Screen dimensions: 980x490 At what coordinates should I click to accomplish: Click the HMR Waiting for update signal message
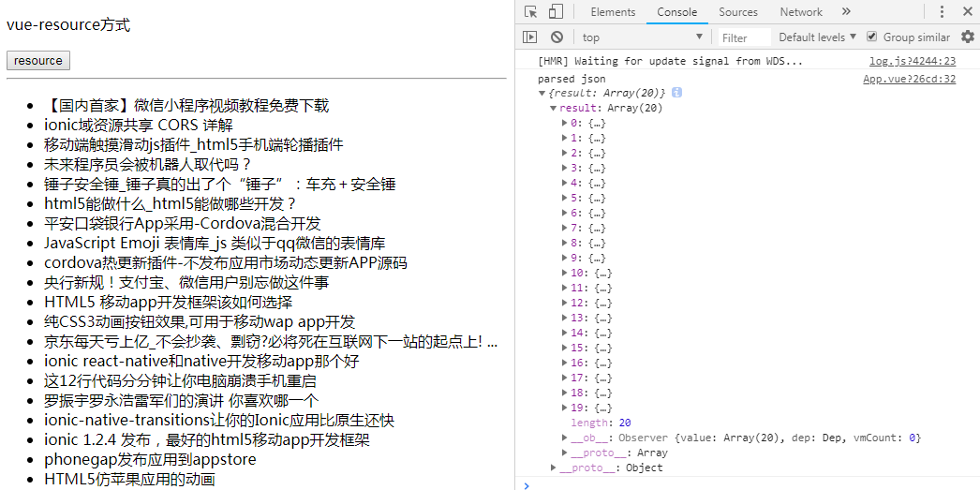tap(670, 61)
